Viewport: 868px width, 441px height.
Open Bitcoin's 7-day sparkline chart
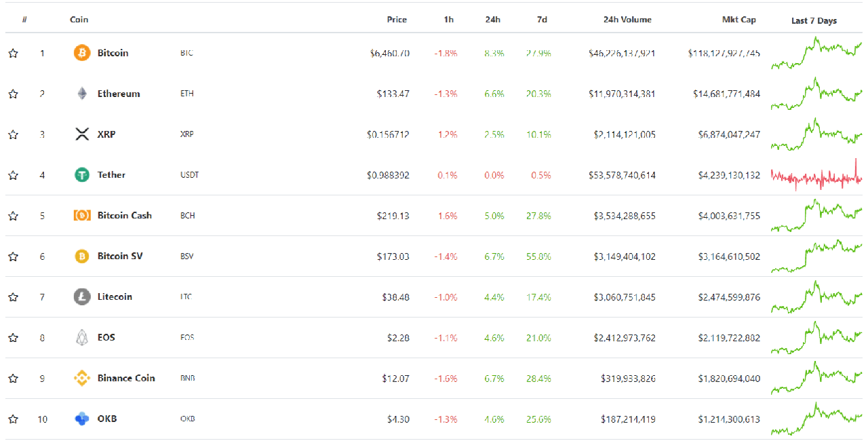coord(816,53)
